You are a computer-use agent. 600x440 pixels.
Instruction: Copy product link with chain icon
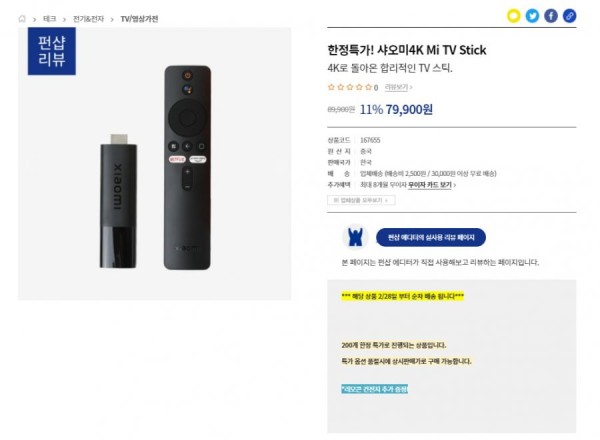tap(569, 16)
